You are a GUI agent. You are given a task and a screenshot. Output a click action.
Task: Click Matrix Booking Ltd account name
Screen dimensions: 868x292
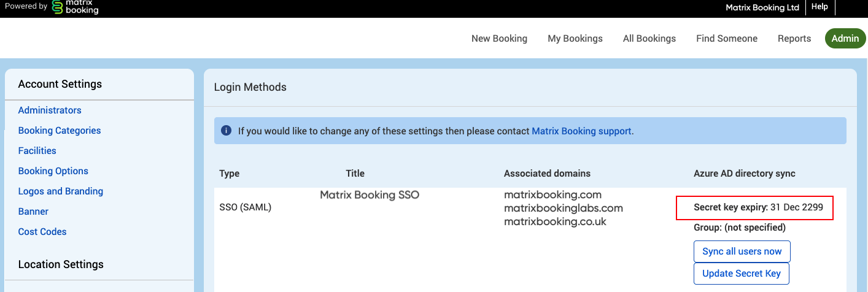tap(762, 7)
